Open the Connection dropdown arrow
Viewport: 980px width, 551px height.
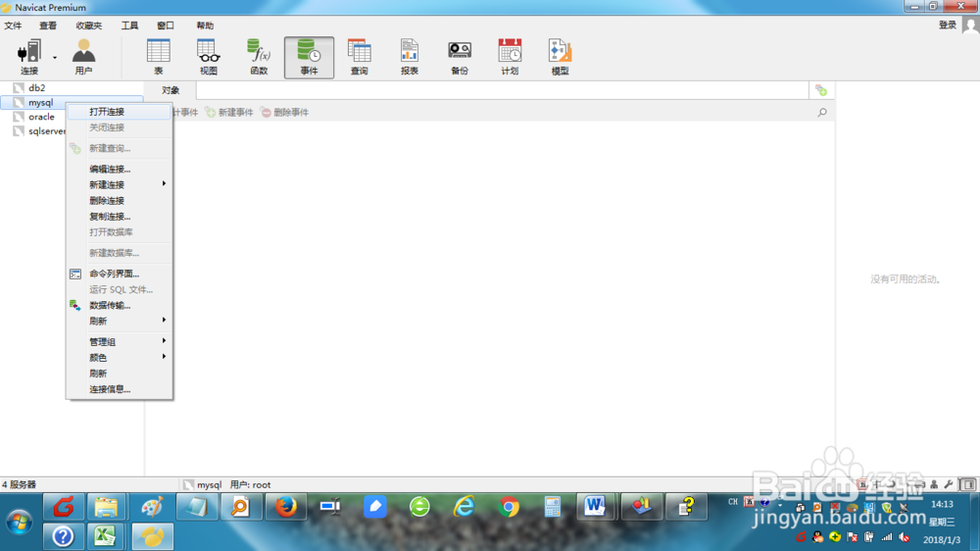point(55,58)
